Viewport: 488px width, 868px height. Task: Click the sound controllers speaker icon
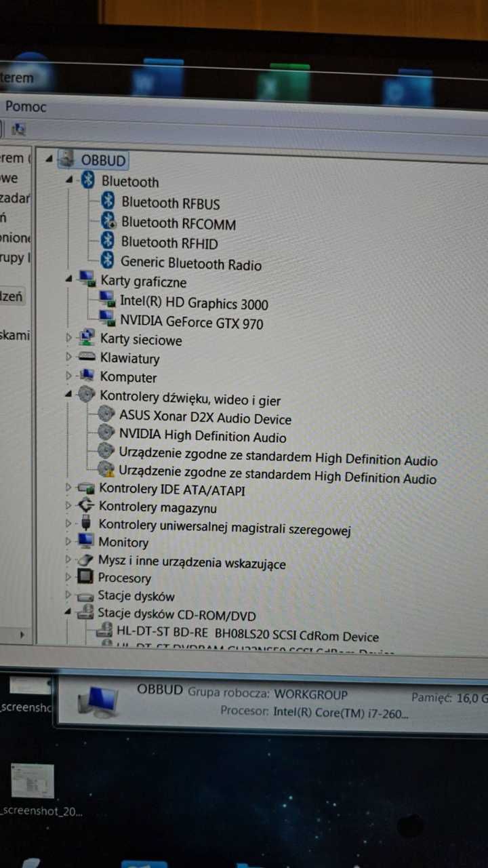pyautogui.click(x=86, y=394)
